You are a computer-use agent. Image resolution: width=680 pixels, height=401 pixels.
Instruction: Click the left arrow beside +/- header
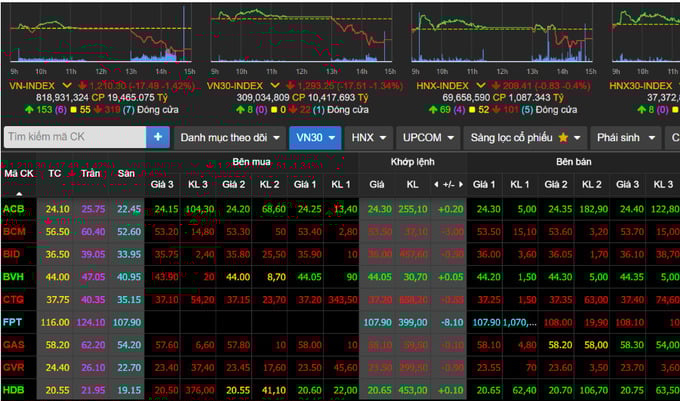pyautogui.click(x=436, y=185)
